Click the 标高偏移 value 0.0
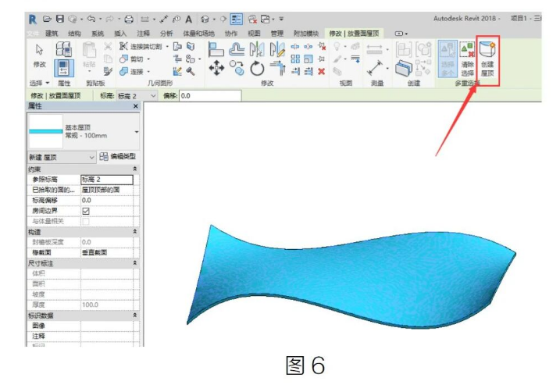Viewport: 560px width, 392px height. (107, 200)
